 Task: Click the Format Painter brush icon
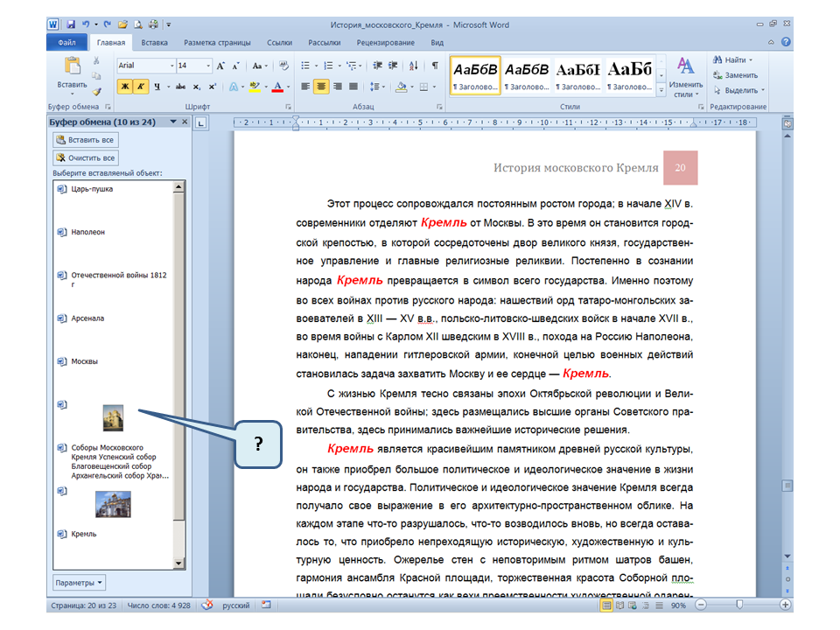point(97,90)
